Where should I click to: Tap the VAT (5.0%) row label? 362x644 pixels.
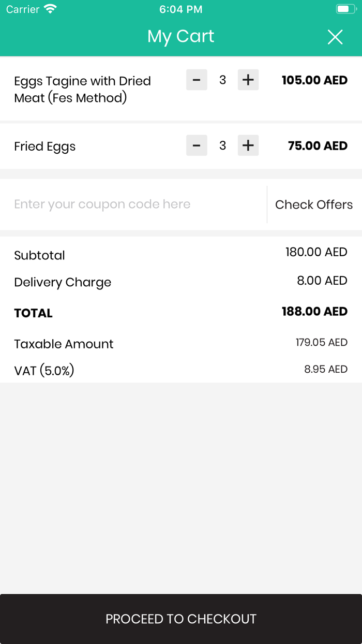click(x=44, y=371)
